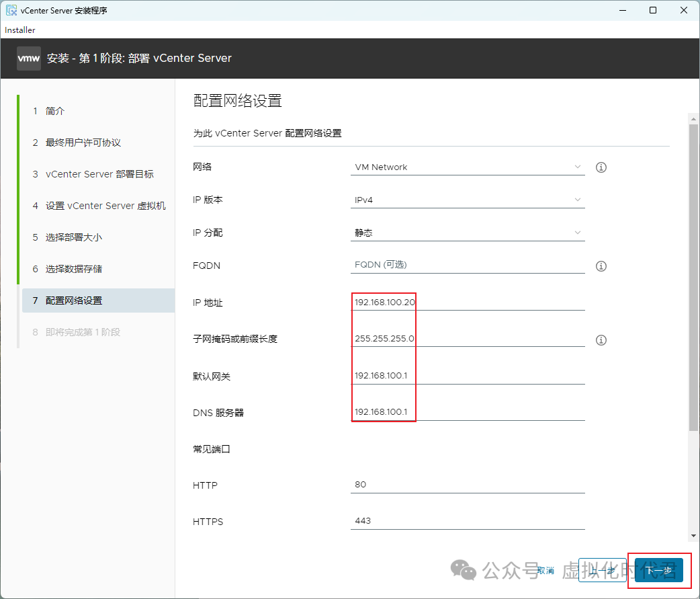
Task: Open the Installer menu
Action: pyautogui.click(x=19, y=30)
